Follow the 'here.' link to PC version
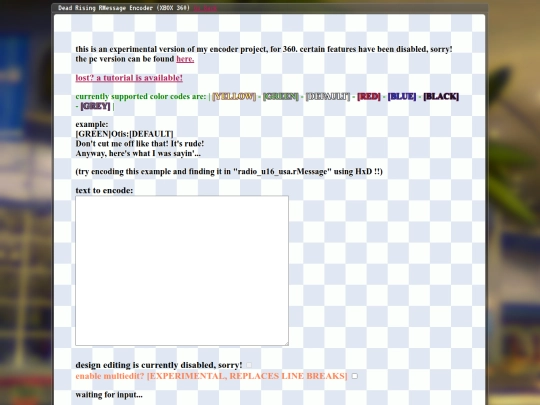 click(185, 59)
